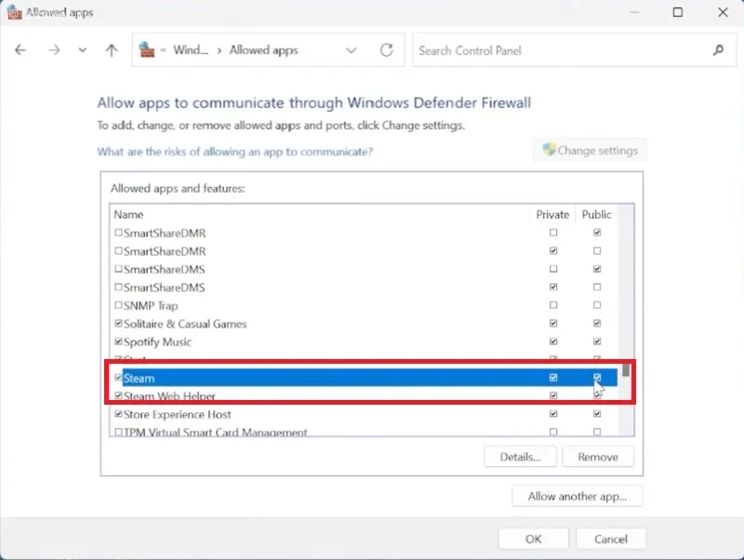Click the firewall icon in address bar

(147, 50)
